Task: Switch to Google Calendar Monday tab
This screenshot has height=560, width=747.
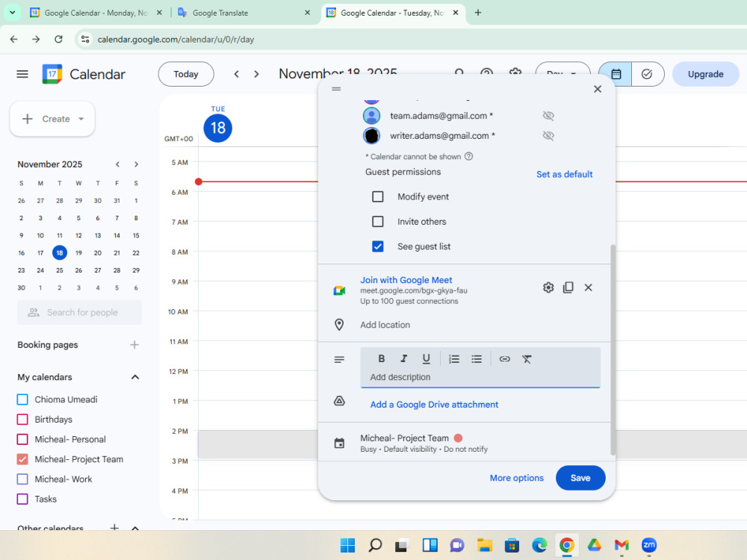Action: (96, 13)
